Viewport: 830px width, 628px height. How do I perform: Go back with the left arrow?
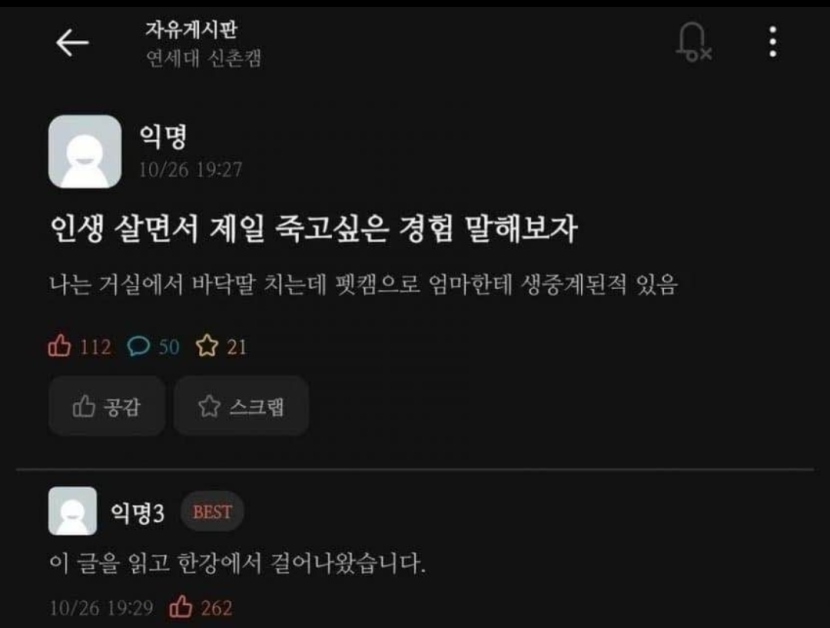coord(73,42)
